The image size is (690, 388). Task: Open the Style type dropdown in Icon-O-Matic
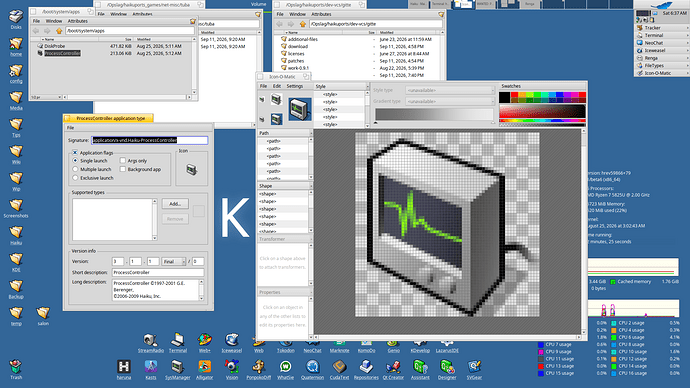[x=450, y=90]
